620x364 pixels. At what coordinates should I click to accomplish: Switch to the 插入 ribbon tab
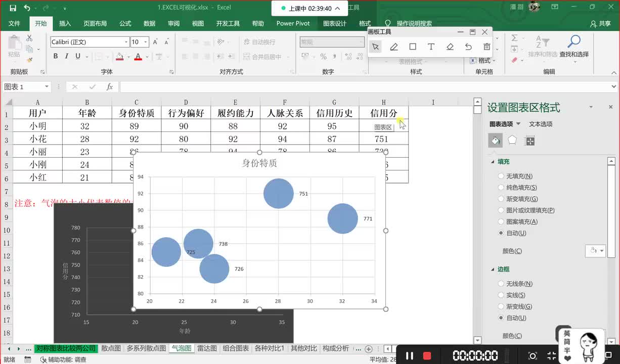coord(65,24)
